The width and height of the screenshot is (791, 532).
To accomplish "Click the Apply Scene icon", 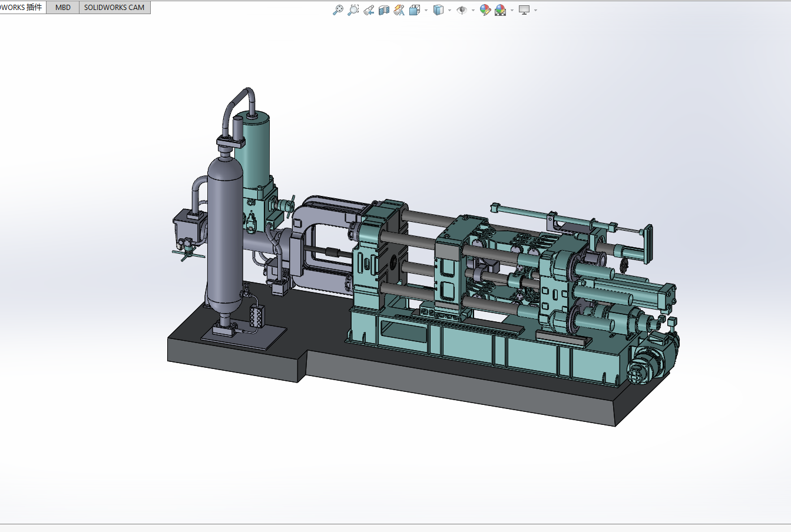I will pyautogui.click(x=501, y=10).
